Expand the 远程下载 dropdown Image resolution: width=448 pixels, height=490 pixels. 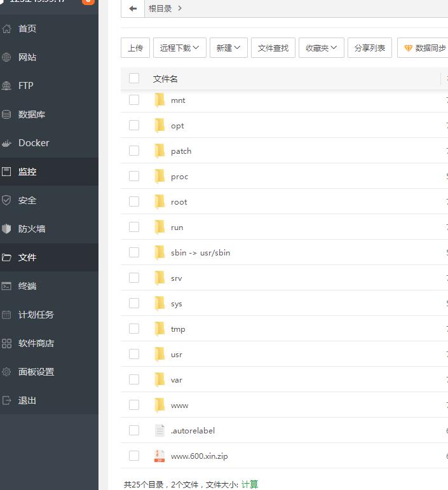(x=179, y=48)
